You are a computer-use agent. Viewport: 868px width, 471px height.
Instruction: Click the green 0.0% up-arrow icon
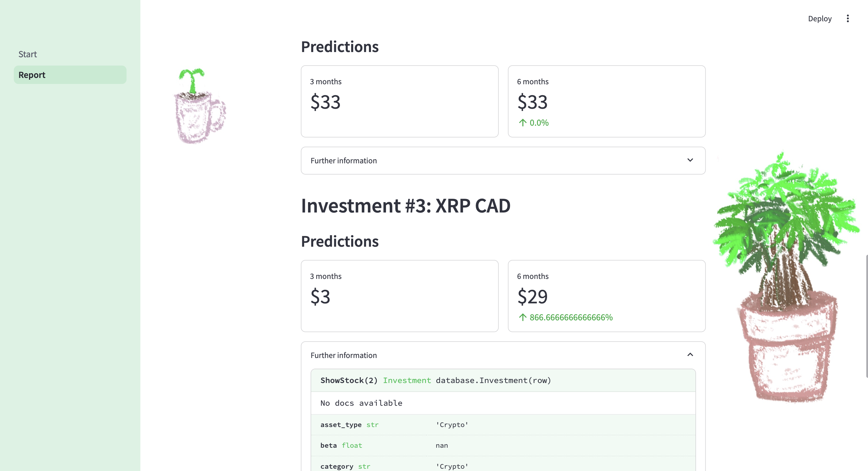[x=522, y=122]
